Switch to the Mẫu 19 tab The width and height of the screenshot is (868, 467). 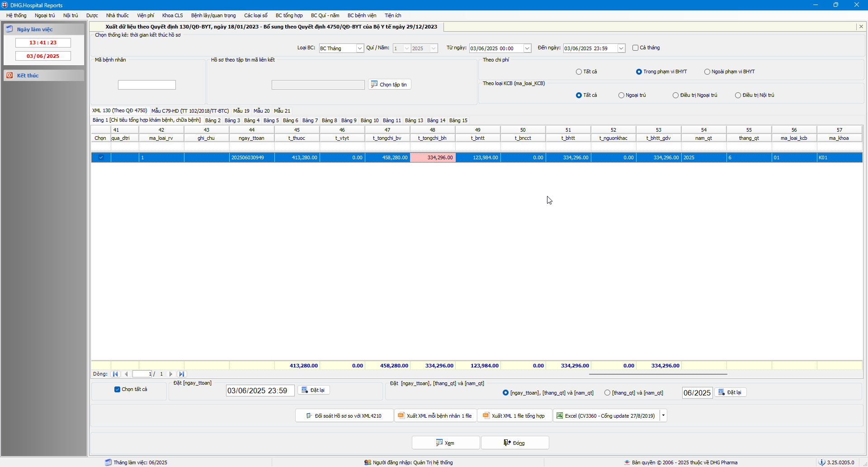click(x=241, y=110)
